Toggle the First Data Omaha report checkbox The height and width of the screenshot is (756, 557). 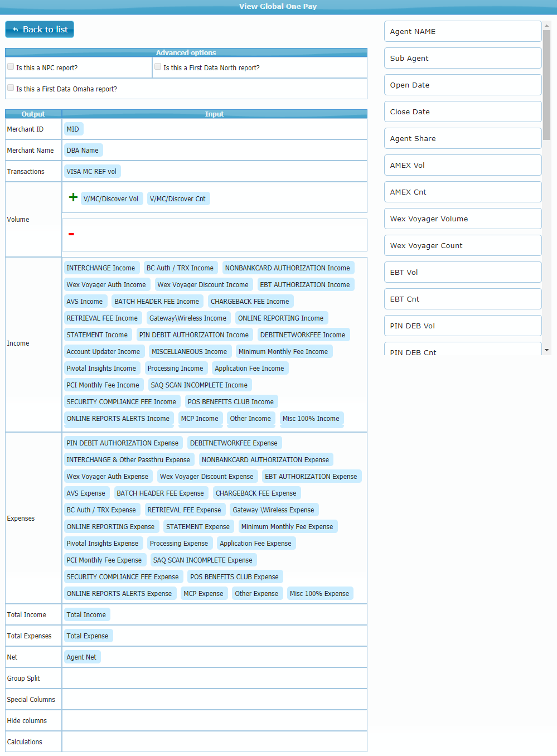pos(11,88)
